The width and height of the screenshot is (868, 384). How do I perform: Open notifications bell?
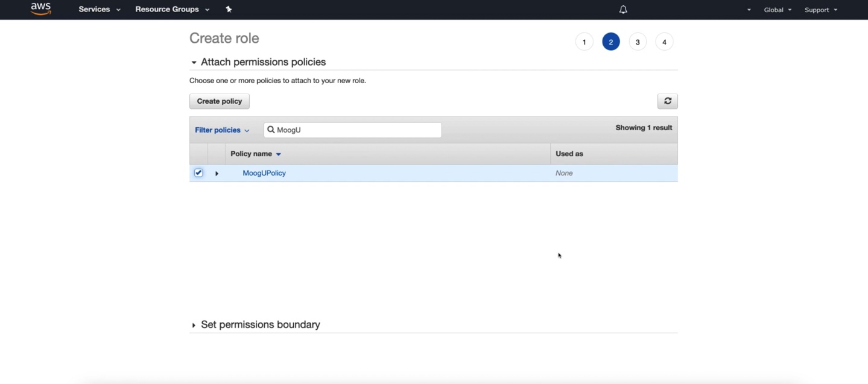point(623,10)
